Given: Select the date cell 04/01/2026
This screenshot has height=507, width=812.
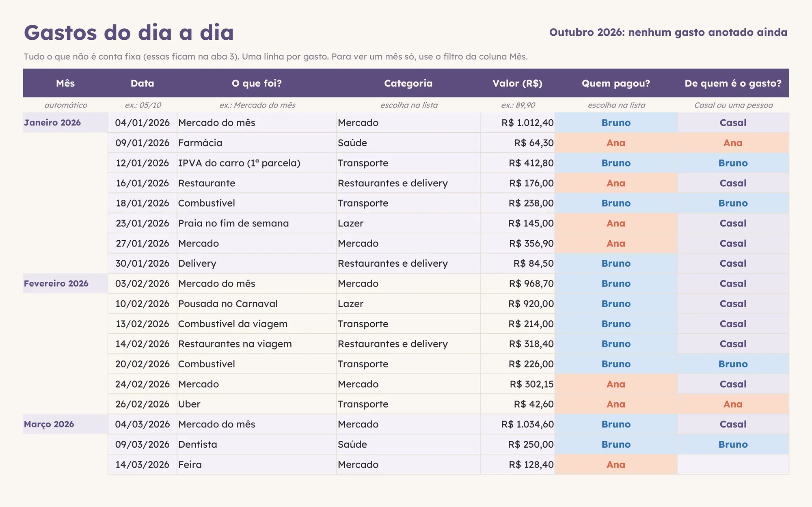Looking at the screenshot, I should pyautogui.click(x=143, y=123).
